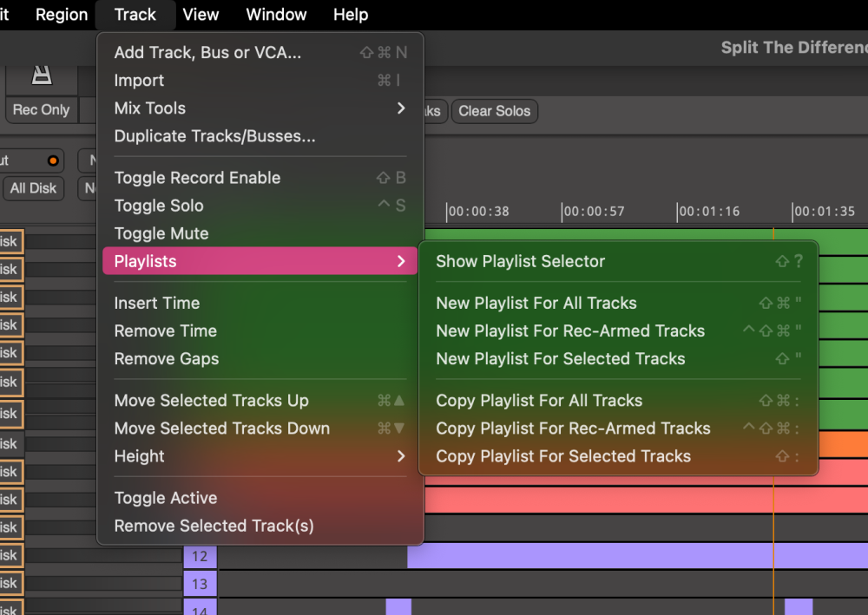Image resolution: width=868 pixels, height=615 pixels.
Task: Click the Clear Solos button
Action: point(494,111)
